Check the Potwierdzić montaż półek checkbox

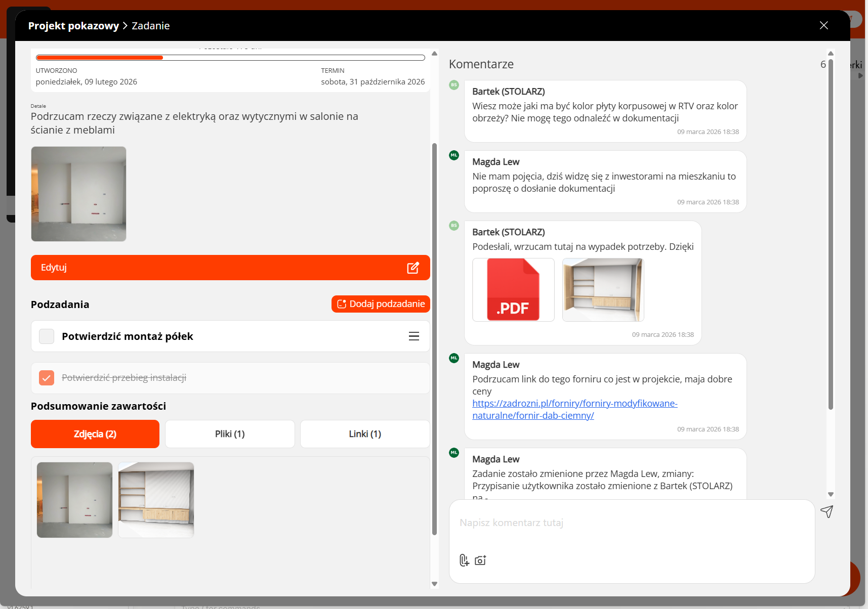pyautogui.click(x=47, y=336)
